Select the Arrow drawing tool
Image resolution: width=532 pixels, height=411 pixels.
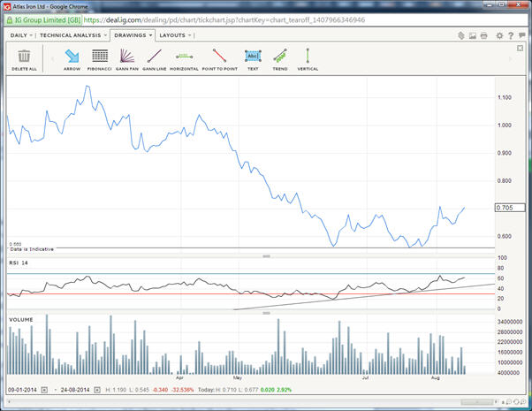pyautogui.click(x=72, y=57)
